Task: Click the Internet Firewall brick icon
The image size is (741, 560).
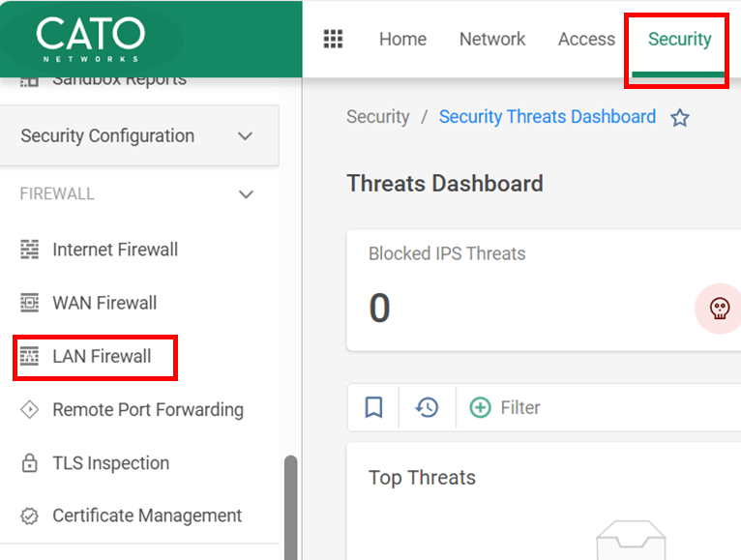Action: click(x=30, y=250)
